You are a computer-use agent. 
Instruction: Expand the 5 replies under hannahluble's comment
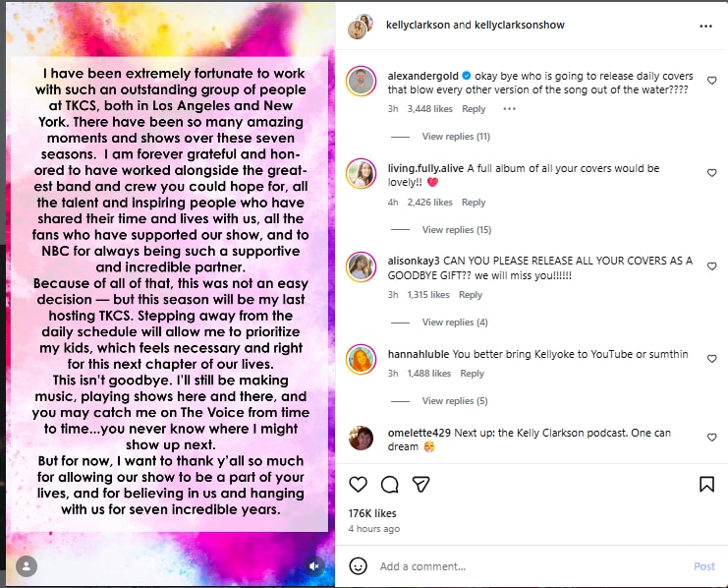click(x=455, y=401)
